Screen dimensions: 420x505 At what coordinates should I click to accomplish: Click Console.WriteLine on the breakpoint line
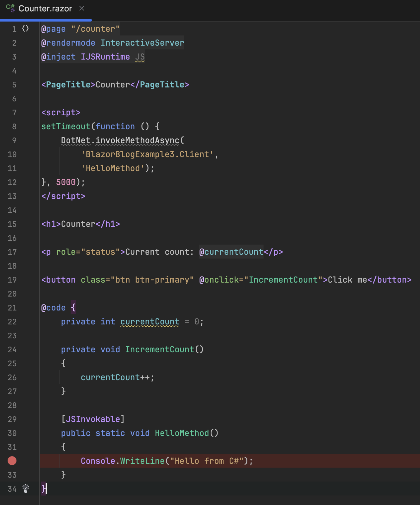[123, 461]
